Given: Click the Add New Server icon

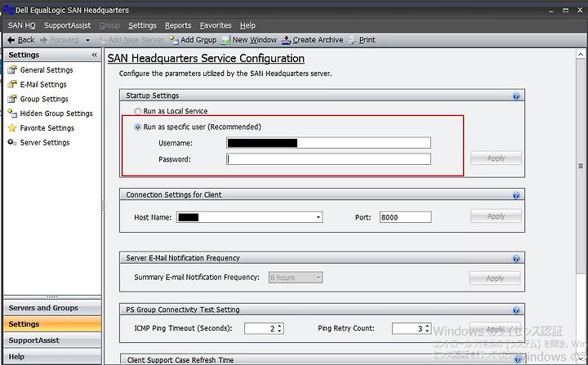Looking at the screenshot, I should tap(102, 40).
